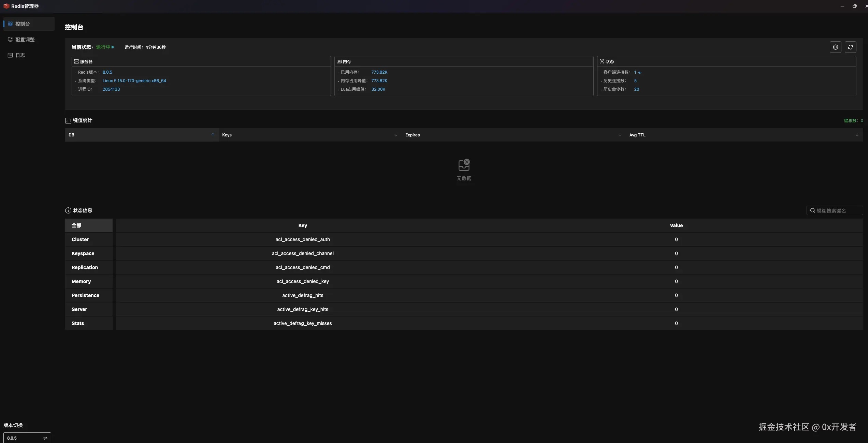Click the 状态信息 info icon

(68, 211)
